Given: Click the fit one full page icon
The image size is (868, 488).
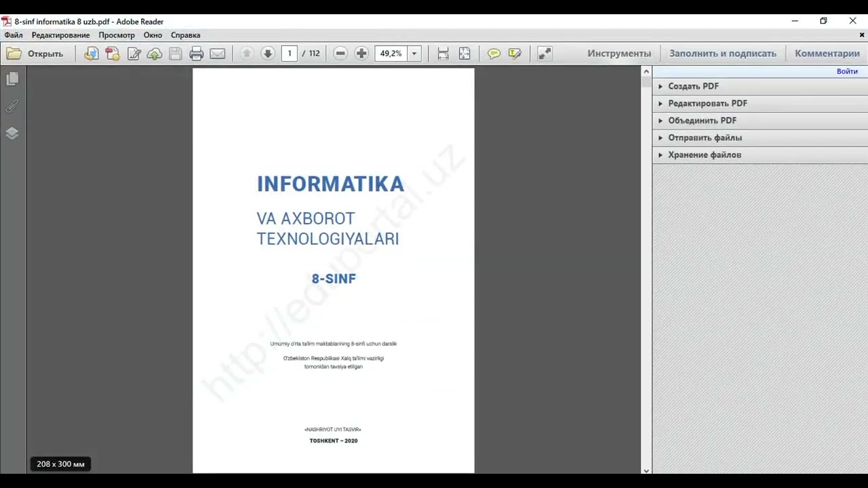Looking at the screenshot, I should pos(465,54).
